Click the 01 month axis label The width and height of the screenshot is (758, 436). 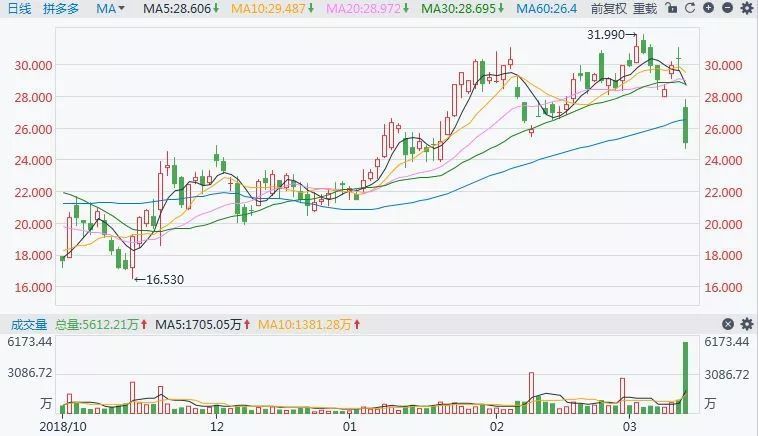tap(350, 427)
